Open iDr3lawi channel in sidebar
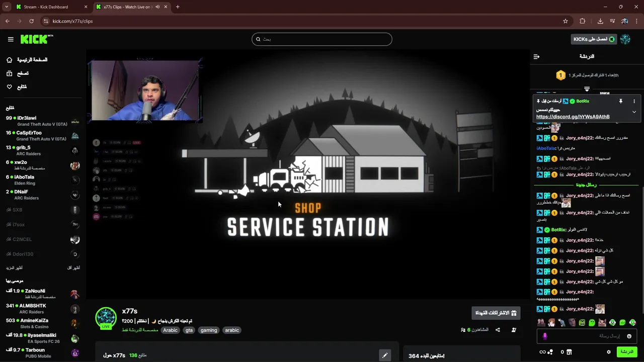This screenshot has height=362, width=644. click(43, 121)
